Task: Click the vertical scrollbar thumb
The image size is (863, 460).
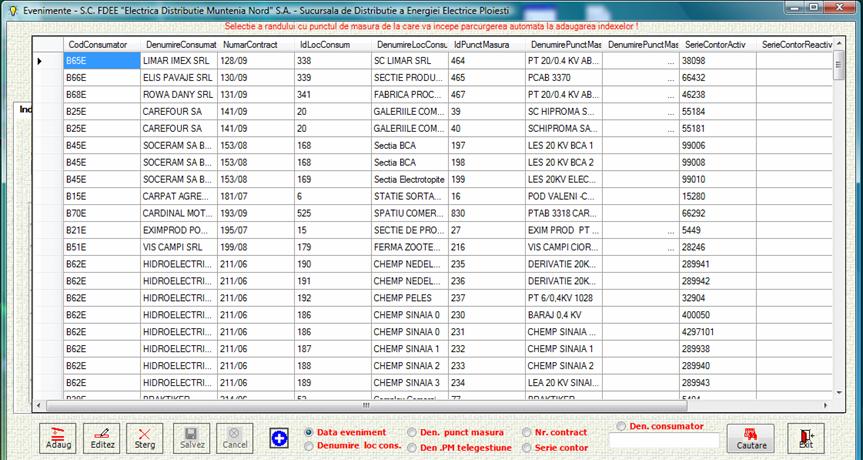Action: [839, 65]
